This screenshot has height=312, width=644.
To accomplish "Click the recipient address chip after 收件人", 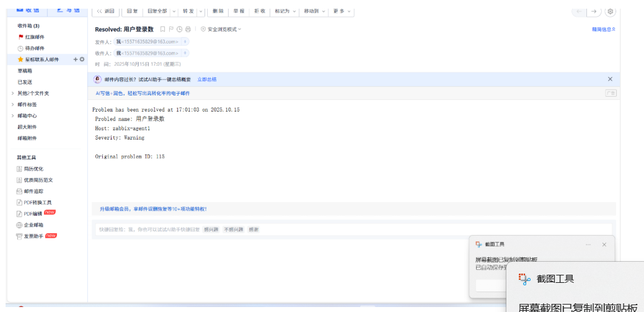I will pyautogui.click(x=147, y=53).
